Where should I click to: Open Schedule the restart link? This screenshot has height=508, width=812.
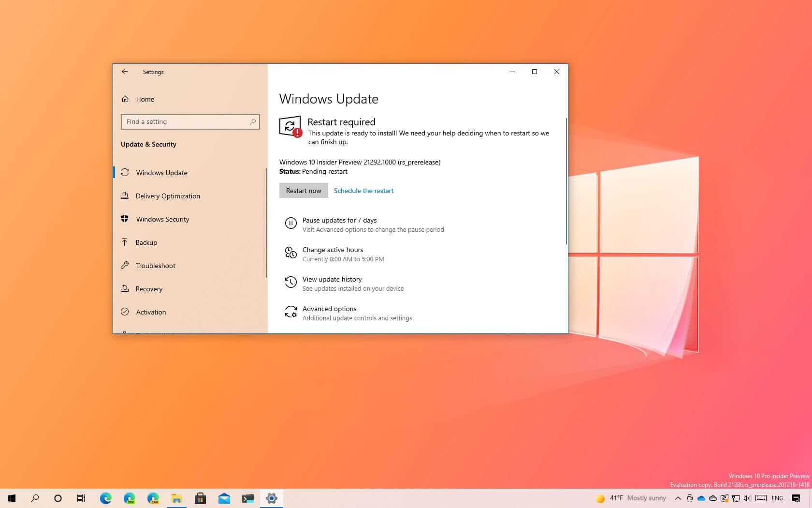tap(363, 191)
